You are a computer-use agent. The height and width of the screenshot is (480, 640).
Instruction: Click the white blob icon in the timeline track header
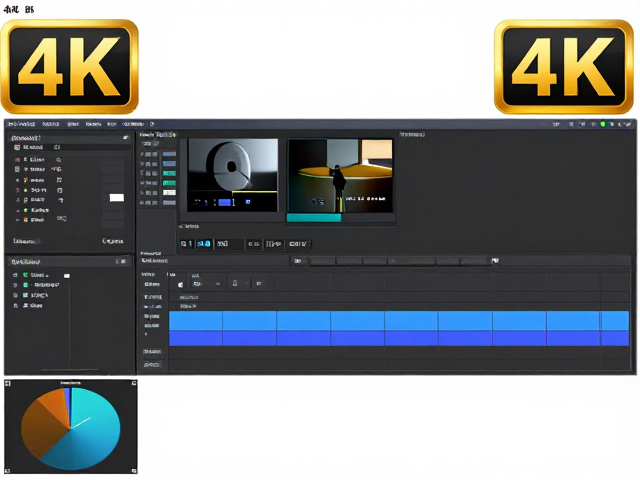180,284
